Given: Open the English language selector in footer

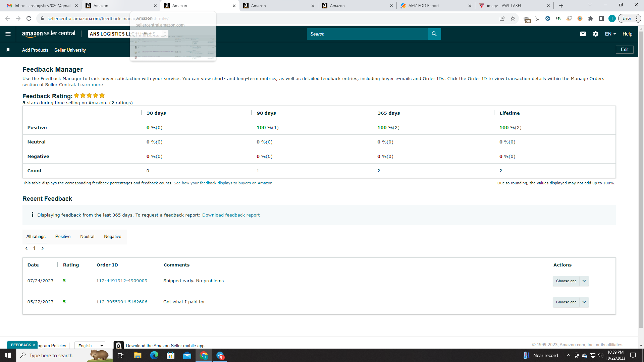Looking at the screenshot, I should pos(90,346).
